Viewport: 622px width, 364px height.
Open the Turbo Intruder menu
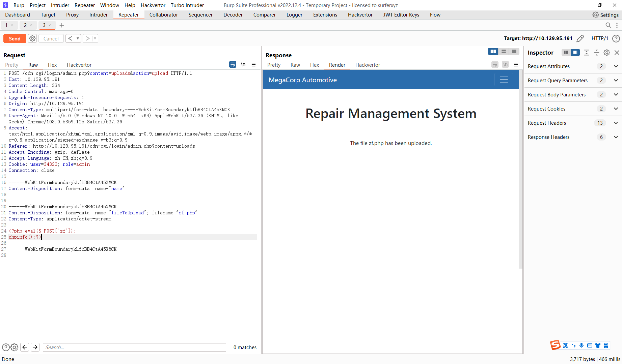pos(187,5)
